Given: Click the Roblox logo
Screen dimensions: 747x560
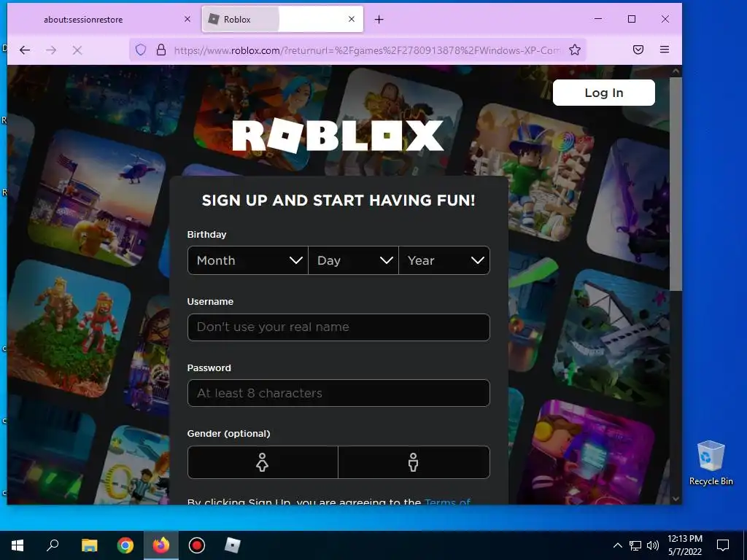Looking at the screenshot, I should pos(338,136).
